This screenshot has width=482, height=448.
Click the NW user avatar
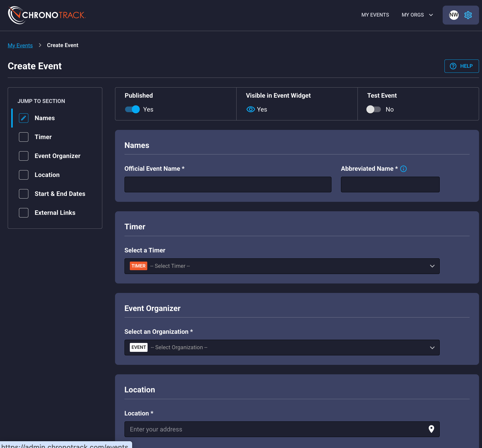(x=454, y=15)
